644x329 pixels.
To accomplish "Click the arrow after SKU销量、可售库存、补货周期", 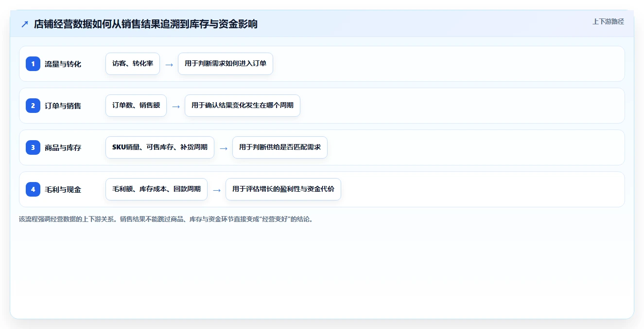I will 223,148.
